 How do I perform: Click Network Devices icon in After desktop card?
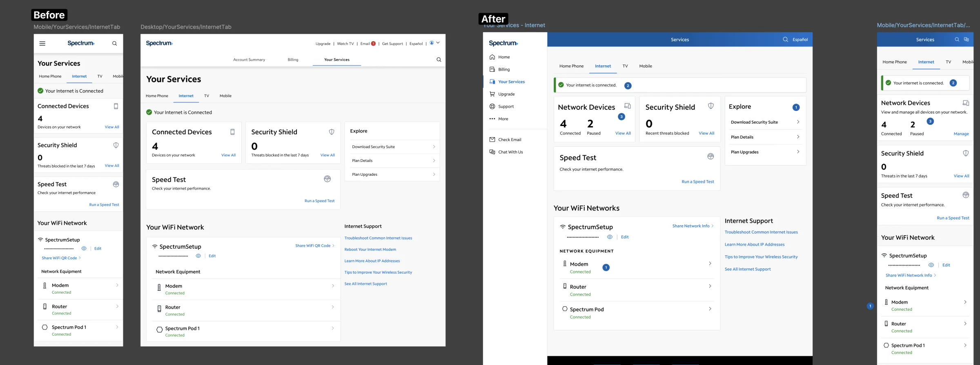pyautogui.click(x=628, y=106)
